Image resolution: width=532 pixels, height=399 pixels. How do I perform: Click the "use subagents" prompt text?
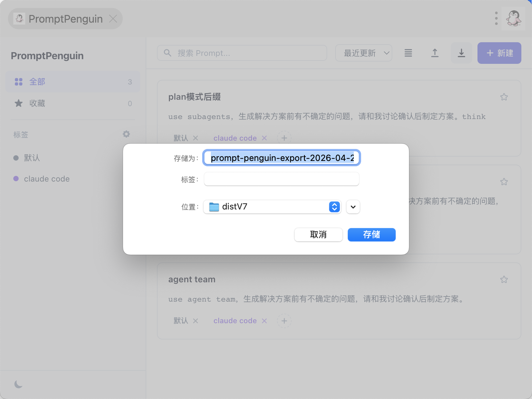click(327, 116)
